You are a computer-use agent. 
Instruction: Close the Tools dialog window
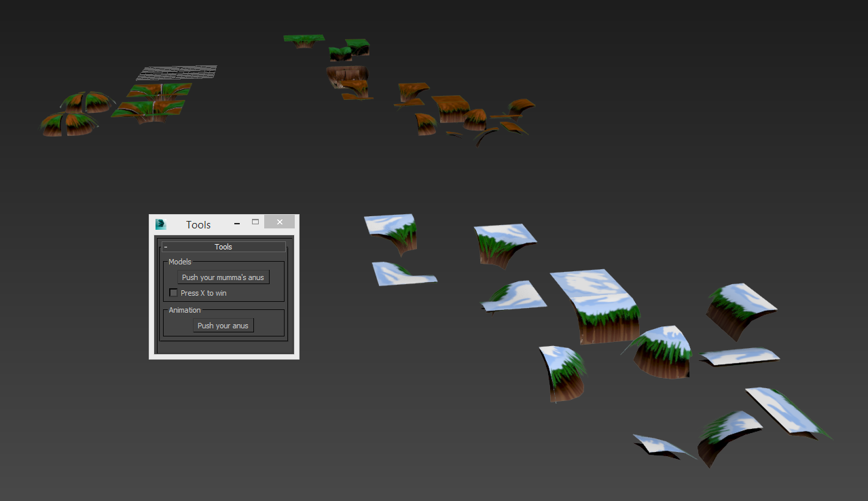(x=279, y=222)
